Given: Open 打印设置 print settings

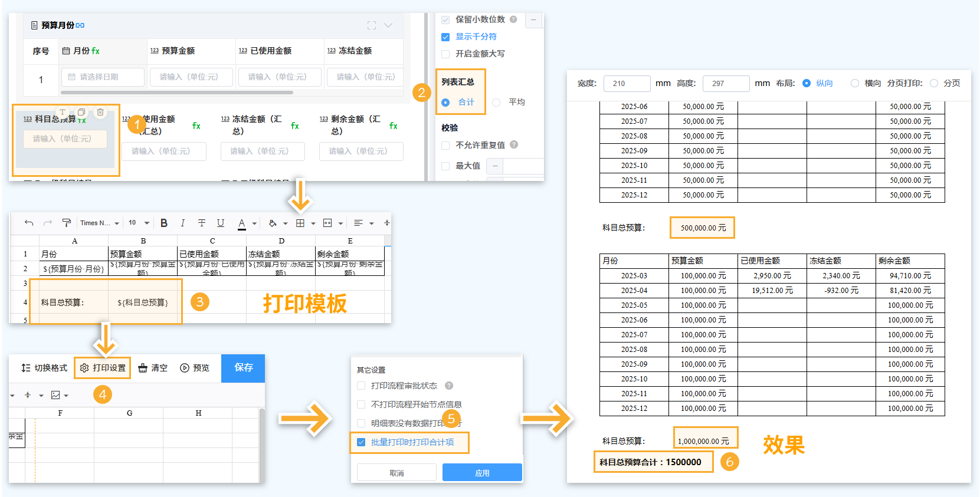Looking at the screenshot, I should click(x=103, y=368).
